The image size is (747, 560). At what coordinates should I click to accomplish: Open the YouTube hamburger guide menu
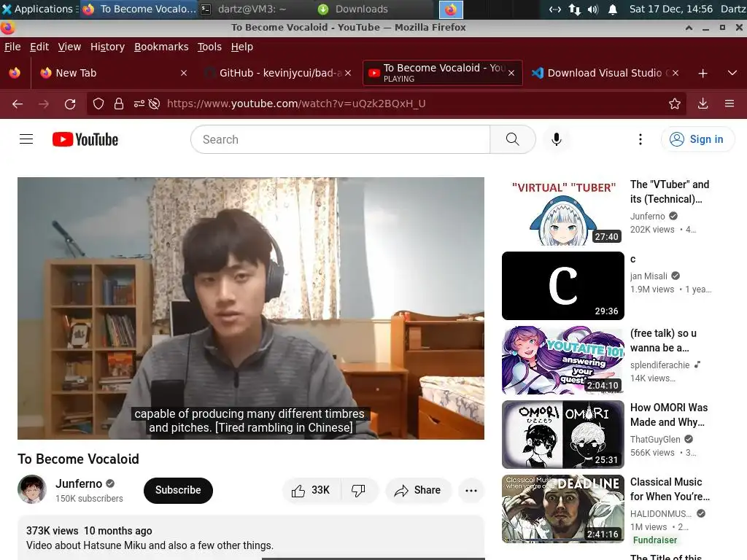(26, 139)
